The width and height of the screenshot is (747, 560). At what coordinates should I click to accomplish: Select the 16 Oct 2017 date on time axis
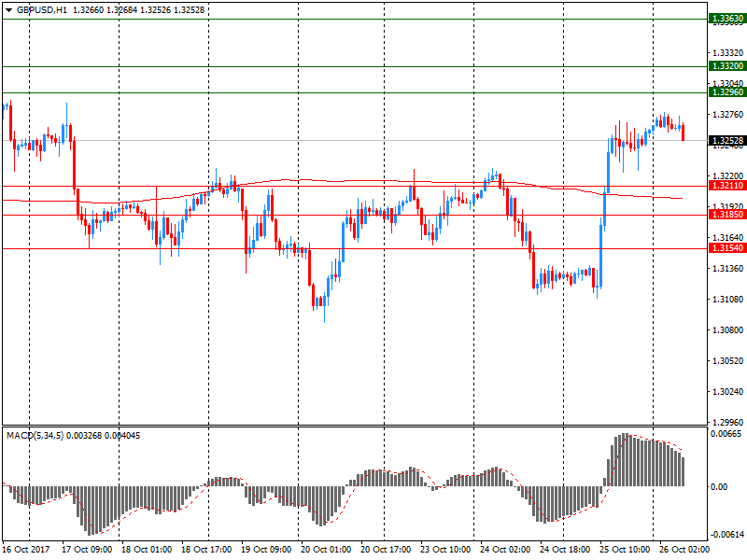[x=26, y=550]
